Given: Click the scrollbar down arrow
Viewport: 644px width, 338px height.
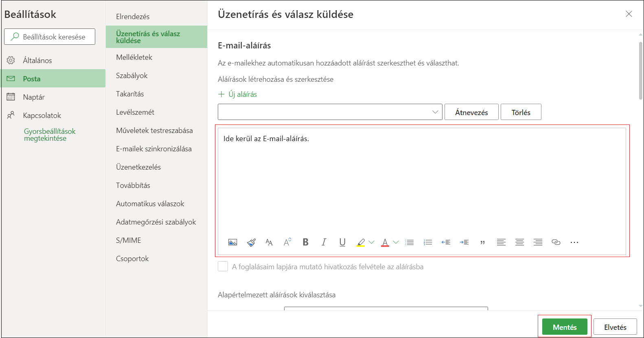Looking at the screenshot, I should (x=641, y=305).
